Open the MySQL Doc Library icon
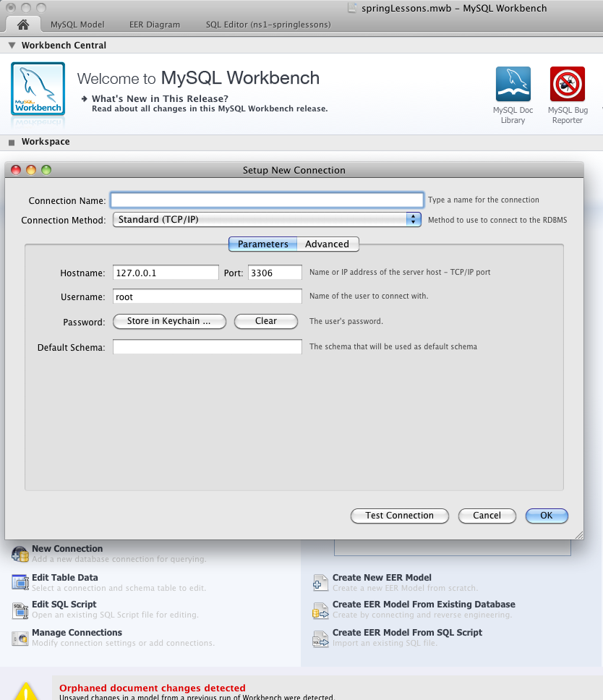 513,84
